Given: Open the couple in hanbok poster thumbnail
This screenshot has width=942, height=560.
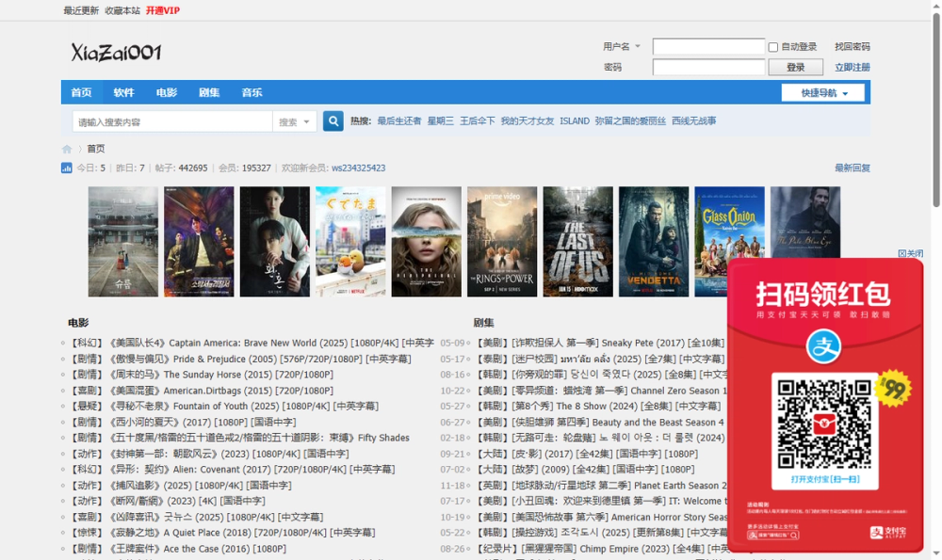Looking at the screenshot, I should coord(274,241).
